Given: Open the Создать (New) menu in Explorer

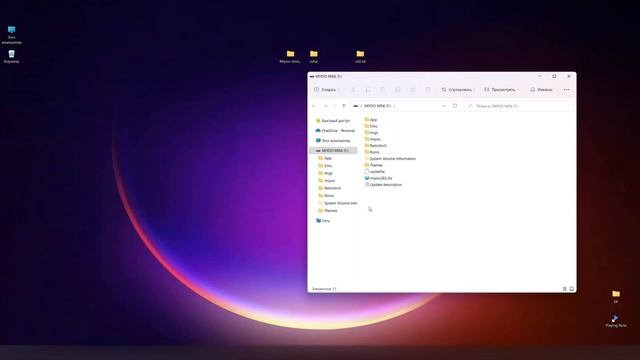Looking at the screenshot, I should coord(327,89).
